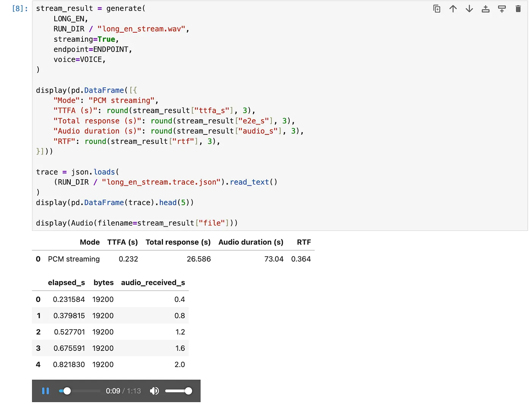532x404 pixels.
Task: Pause the audio playback
Action: (x=46, y=391)
